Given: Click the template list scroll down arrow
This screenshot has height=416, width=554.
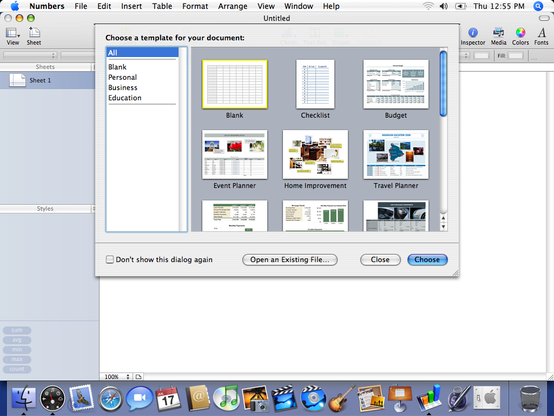Looking at the screenshot, I should 443,227.
